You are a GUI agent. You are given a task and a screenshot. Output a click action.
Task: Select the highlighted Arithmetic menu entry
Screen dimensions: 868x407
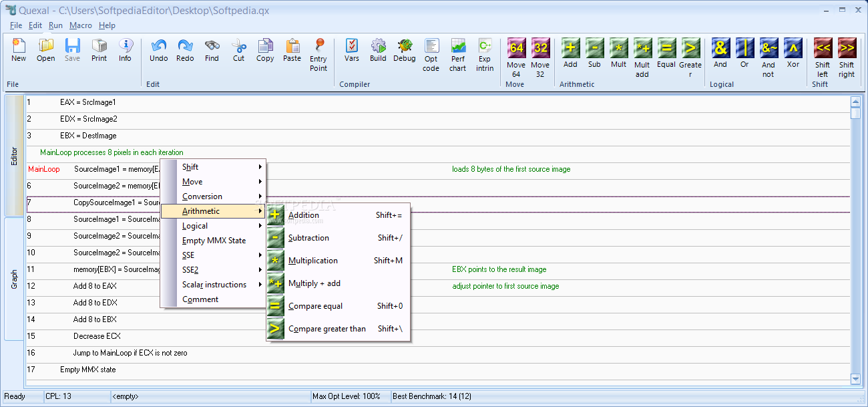coord(214,211)
